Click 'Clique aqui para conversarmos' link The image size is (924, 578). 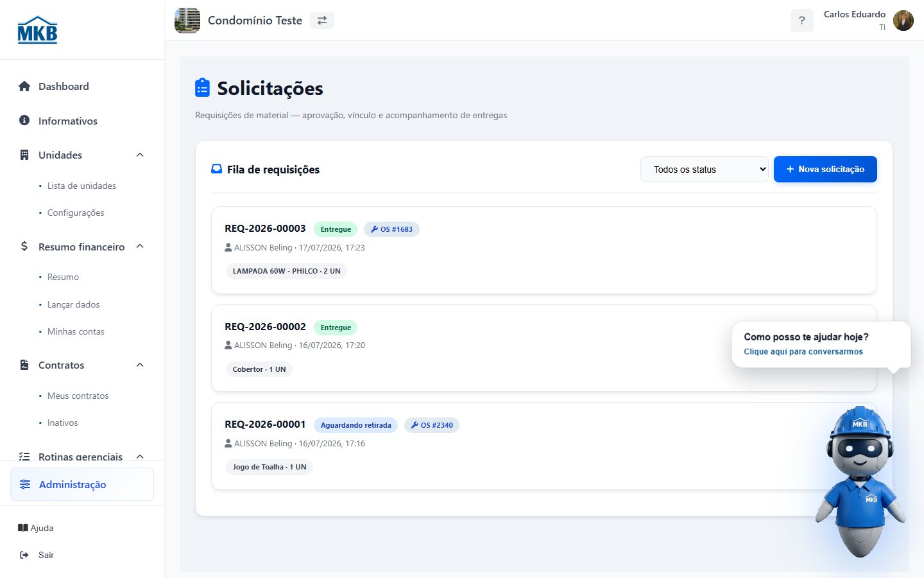click(803, 351)
